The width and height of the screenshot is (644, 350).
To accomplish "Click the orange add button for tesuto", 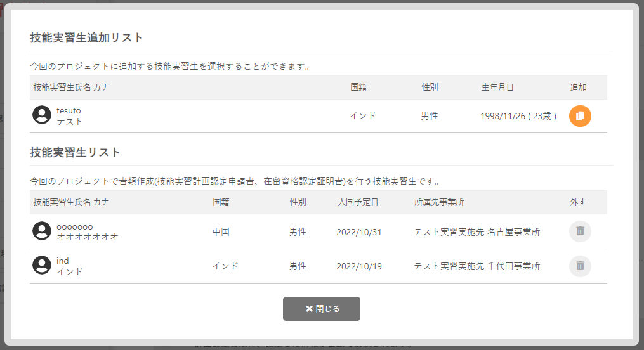I will tap(580, 116).
